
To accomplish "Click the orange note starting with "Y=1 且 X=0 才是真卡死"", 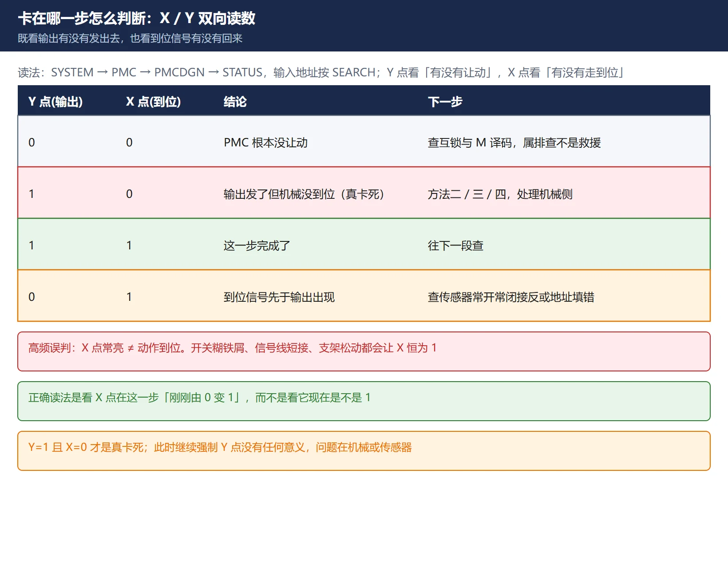I will (x=364, y=451).
